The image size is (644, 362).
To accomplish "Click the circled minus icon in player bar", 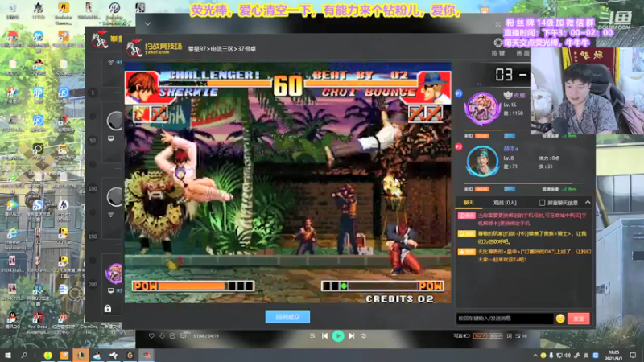I will tap(172, 335).
